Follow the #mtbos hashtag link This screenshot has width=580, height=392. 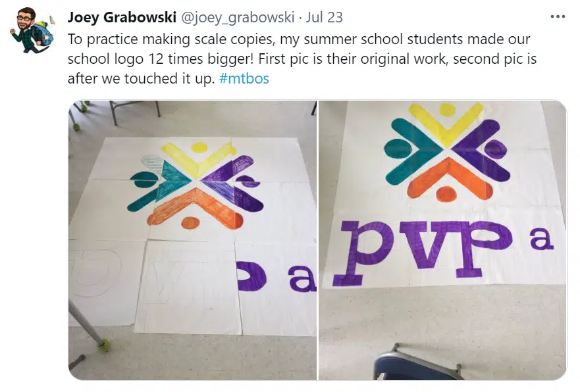click(x=244, y=79)
